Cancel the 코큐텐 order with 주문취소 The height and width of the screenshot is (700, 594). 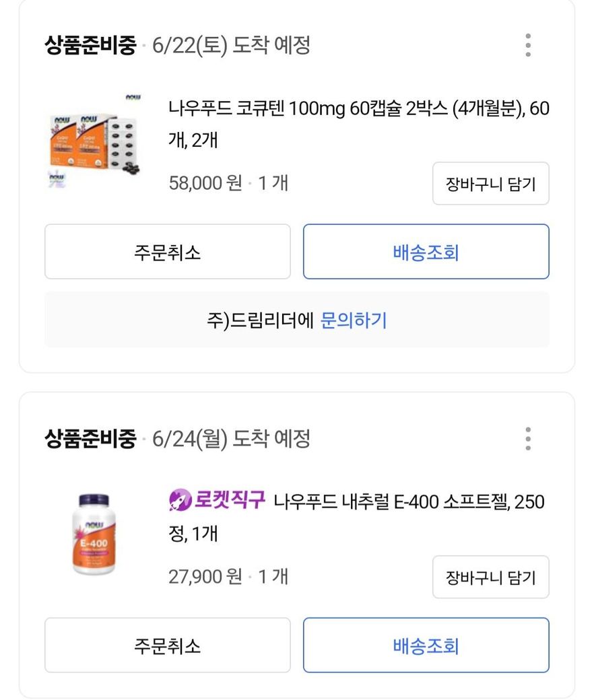pyautogui.click(x=167, y=252)
